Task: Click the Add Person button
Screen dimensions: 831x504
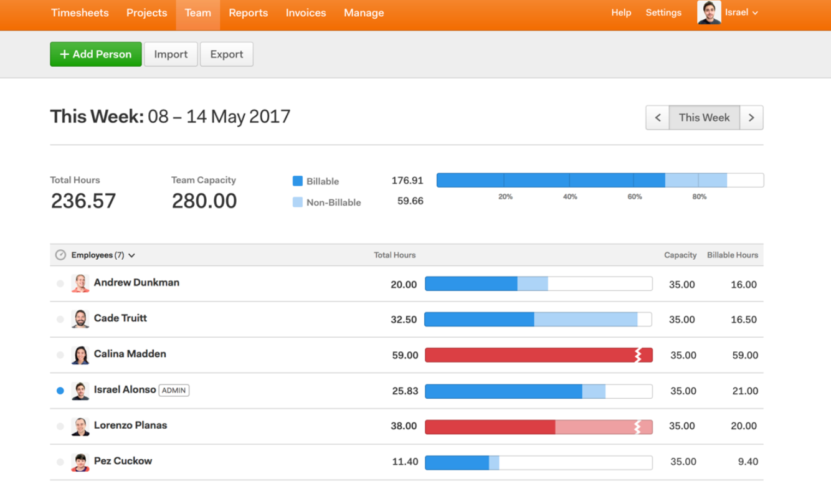Action: pos(96,54)
